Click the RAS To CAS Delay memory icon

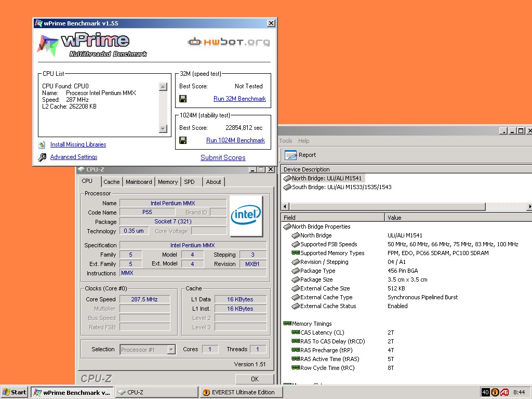296,341
